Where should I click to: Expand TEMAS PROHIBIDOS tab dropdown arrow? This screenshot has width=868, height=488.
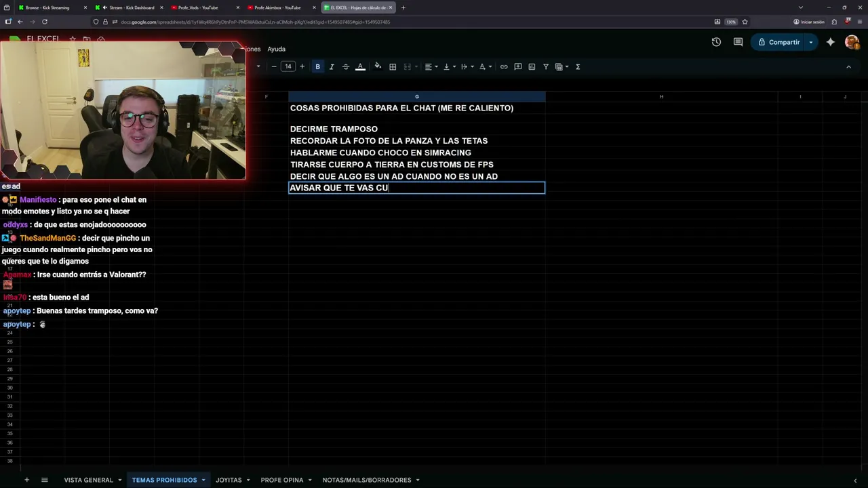point(203,480)
